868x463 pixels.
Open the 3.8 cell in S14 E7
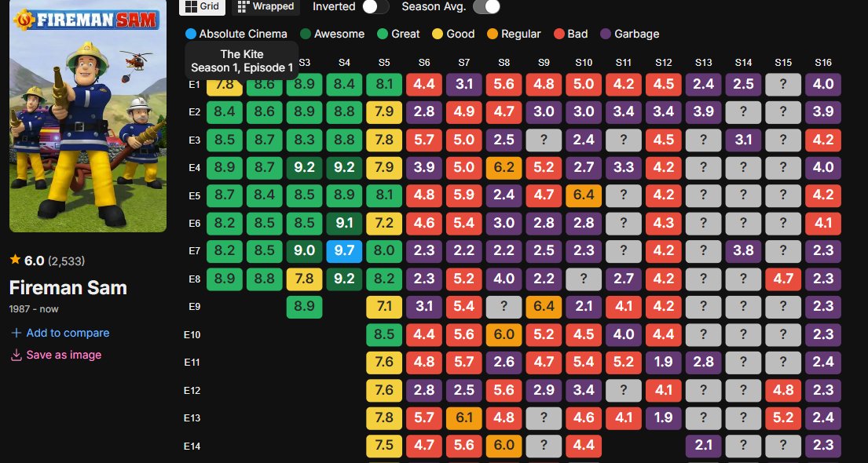click(743, 251)
